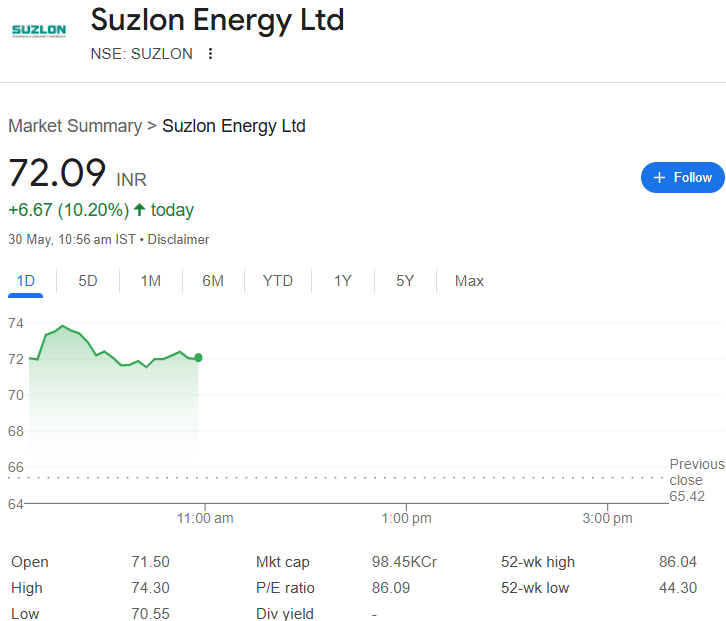Viewport: 726px width, 621px height.
Task: Click the Previous close 65.42 label
Action: coord(696,480)
